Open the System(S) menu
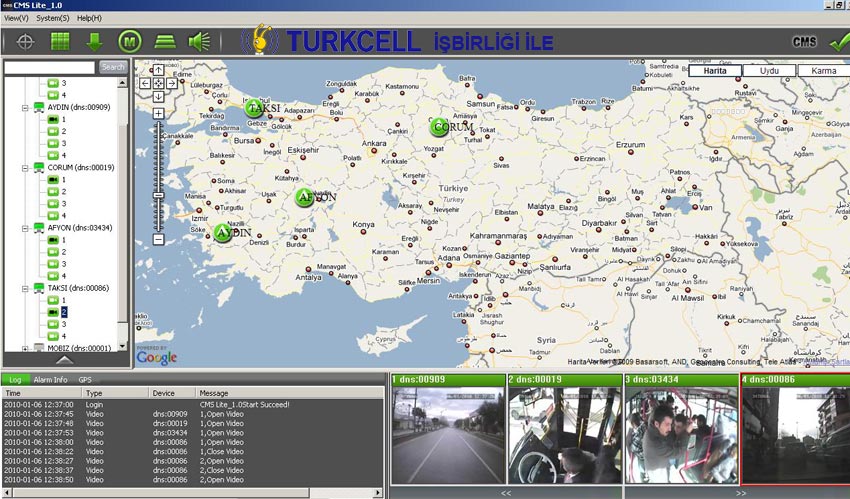 point(53,18)
